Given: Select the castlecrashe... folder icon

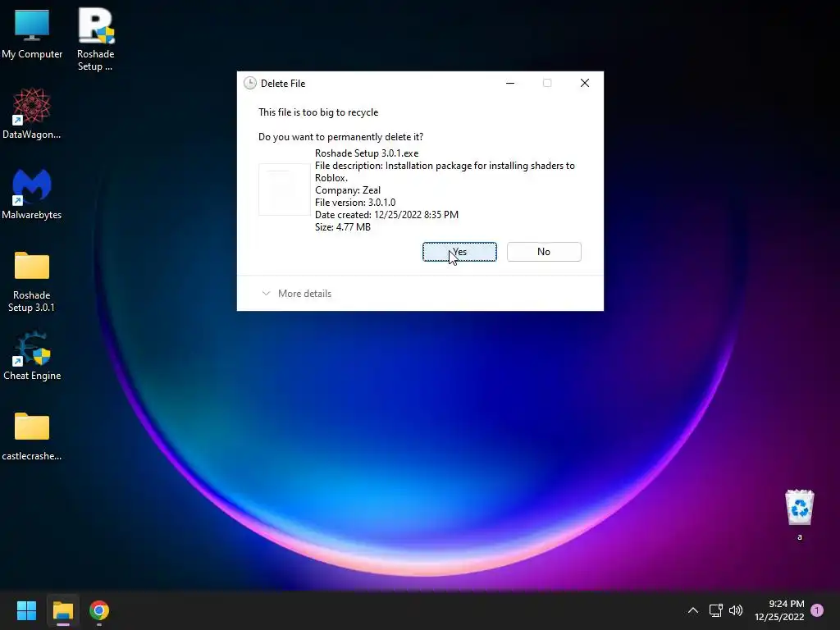Looking at the screenshot, I should pyautogui.click(x=32, y=436).
